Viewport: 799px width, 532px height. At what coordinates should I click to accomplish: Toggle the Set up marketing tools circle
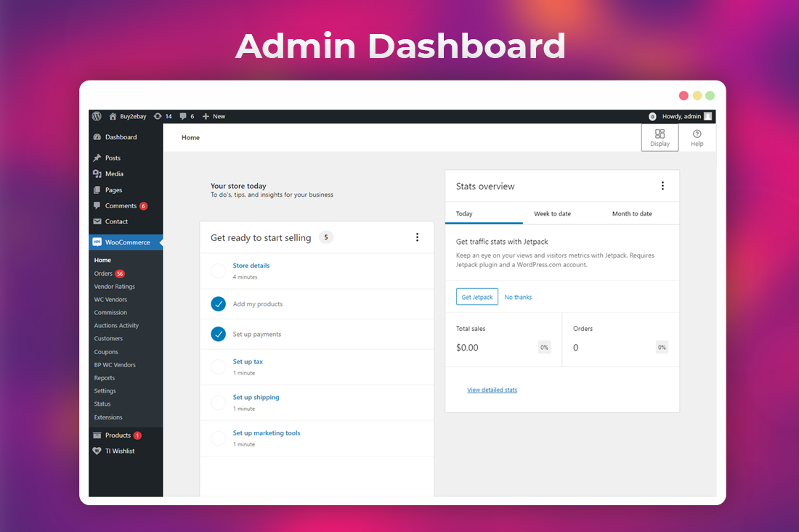(x=218, y=438)
